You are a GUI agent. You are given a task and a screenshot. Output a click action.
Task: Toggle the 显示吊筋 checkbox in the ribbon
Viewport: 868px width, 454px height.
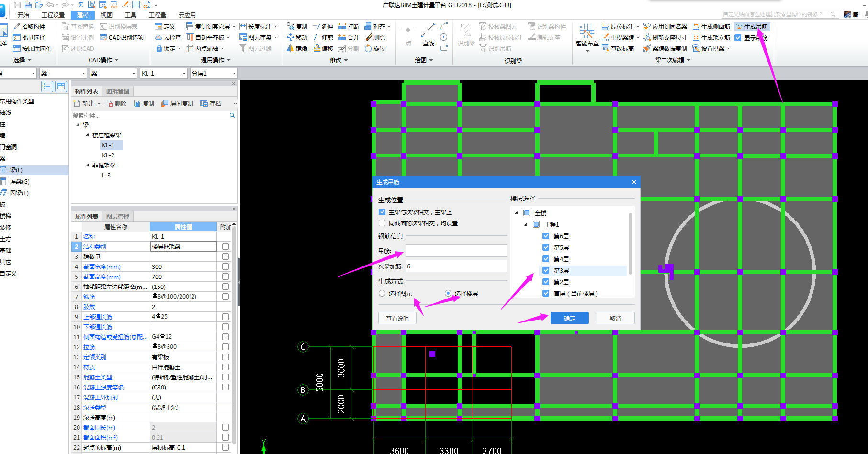click(x=738, y=37)
